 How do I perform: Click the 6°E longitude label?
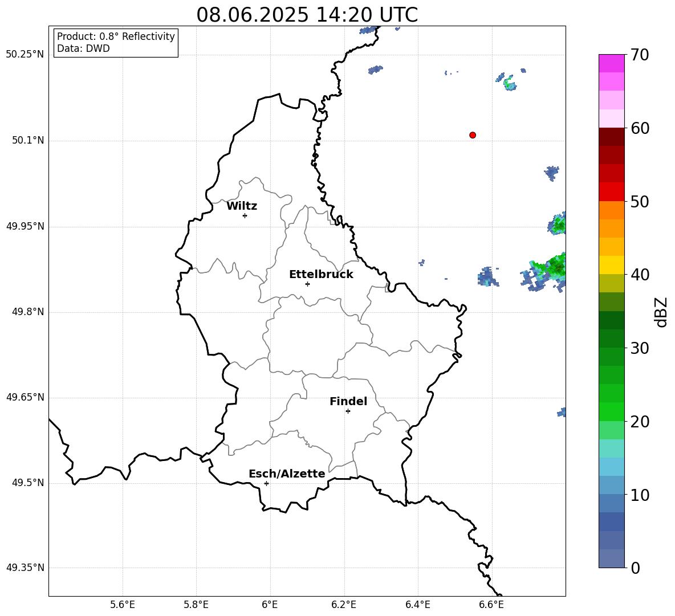click(270, 605)
